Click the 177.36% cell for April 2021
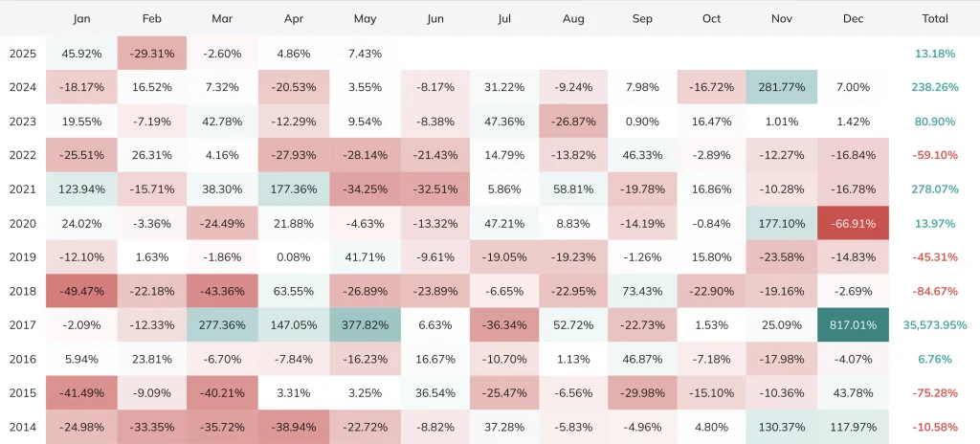The image size is (980, 444). tap(294, 189)
